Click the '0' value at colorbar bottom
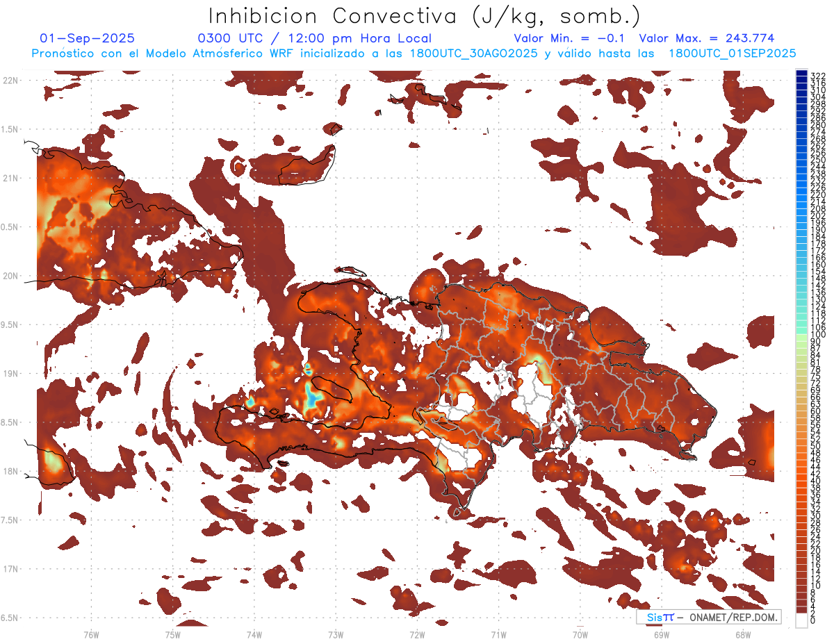834x644 pixels. (813, 620)
